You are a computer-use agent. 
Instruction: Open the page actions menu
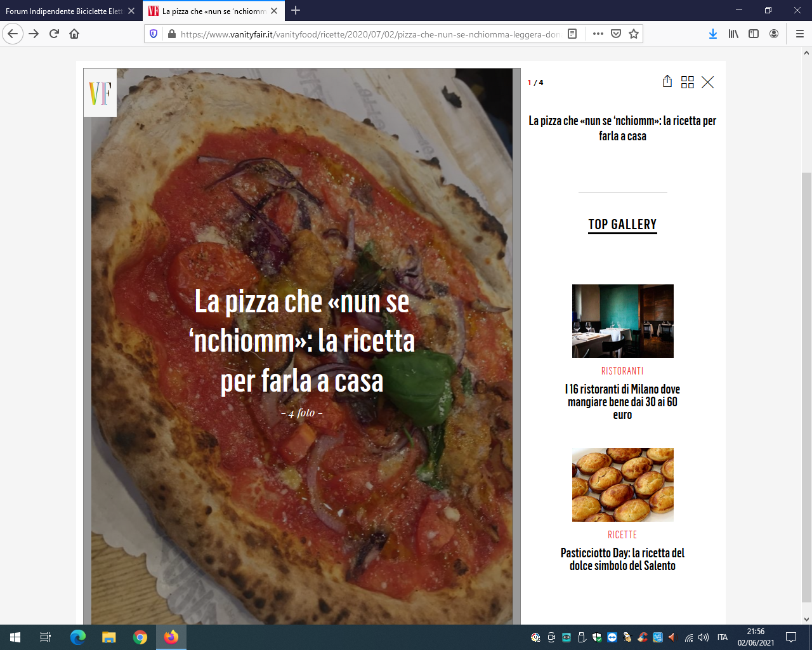[598, 34]
